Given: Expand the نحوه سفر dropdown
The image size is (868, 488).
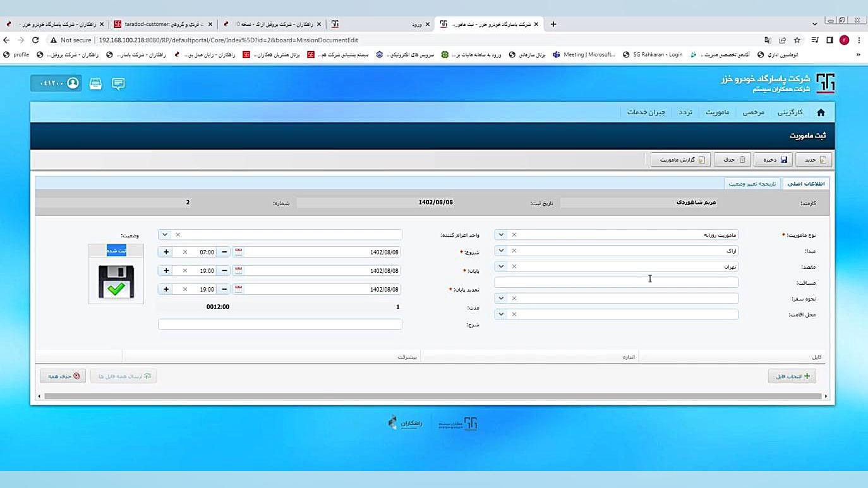Looking at the screenshot, I should pyautogui.click(x=501, y=298).
